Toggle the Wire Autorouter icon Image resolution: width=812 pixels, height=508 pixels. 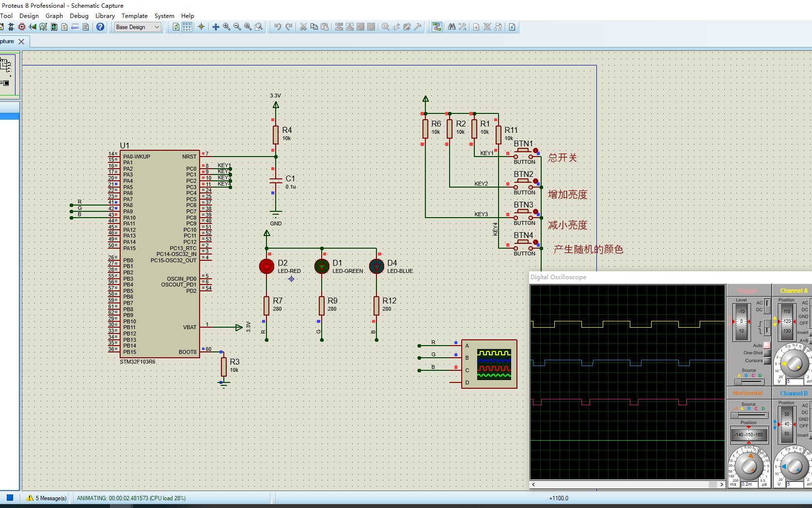pos(437,27)
